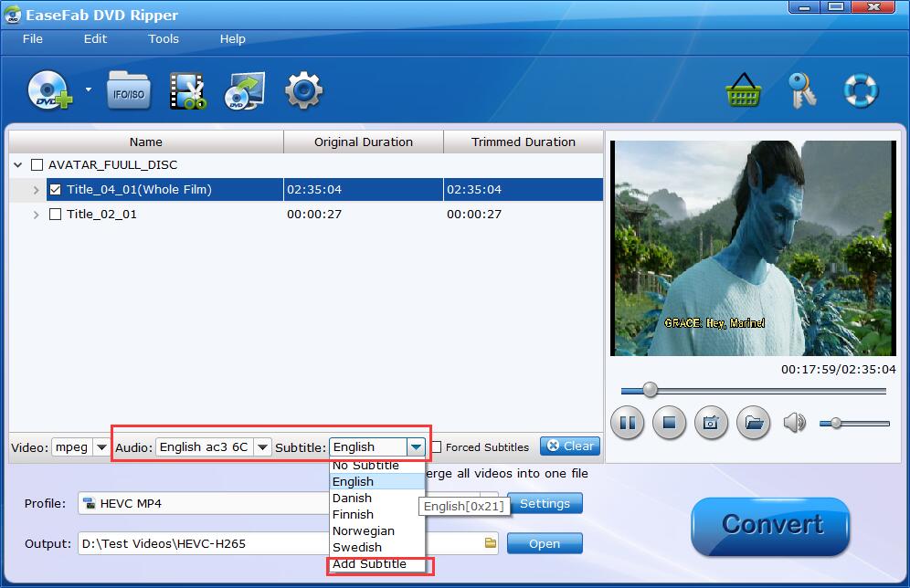The image size is (910, 588).
Task: Open the video Trim/Edit tool
Action: pos(185,90)
